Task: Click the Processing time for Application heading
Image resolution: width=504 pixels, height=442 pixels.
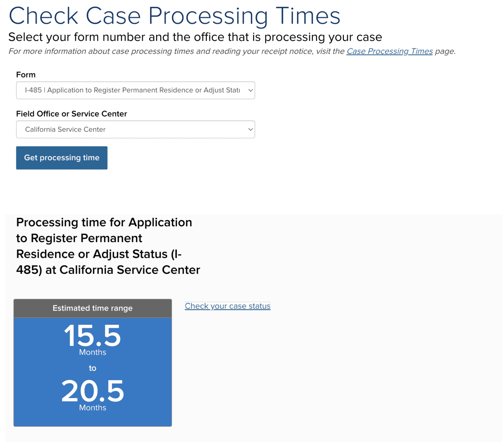Action: (x=104, y=222)
